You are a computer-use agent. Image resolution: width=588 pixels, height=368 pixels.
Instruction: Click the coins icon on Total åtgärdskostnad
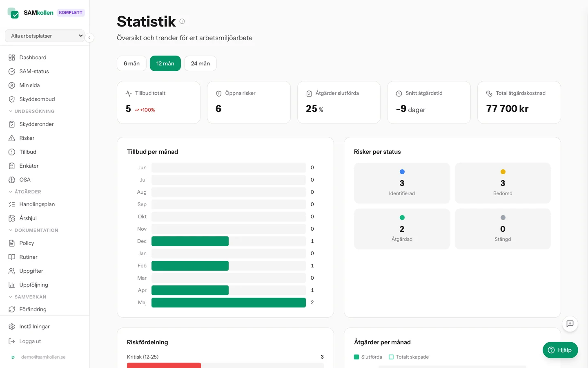coord(489,94)
